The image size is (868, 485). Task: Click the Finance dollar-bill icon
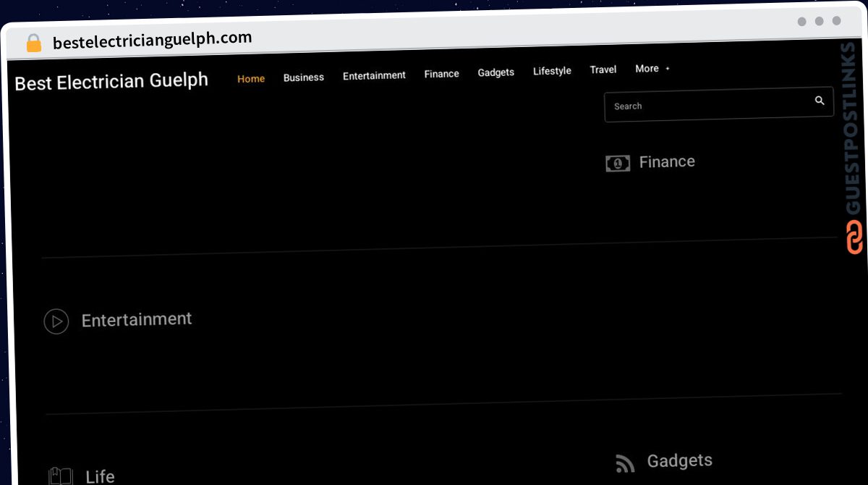click(x=617, y=164)
